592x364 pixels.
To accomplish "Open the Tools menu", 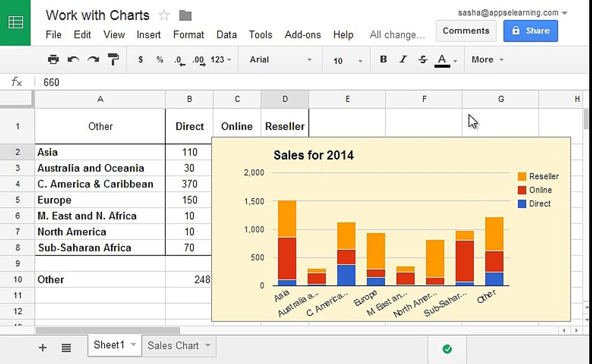I will pyautogui.click(x=261, y=35).
